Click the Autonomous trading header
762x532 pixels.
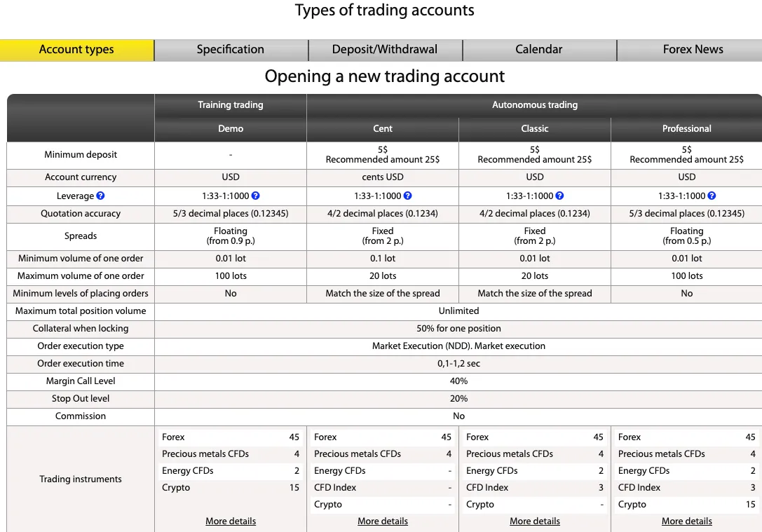[x=535, y=105]
